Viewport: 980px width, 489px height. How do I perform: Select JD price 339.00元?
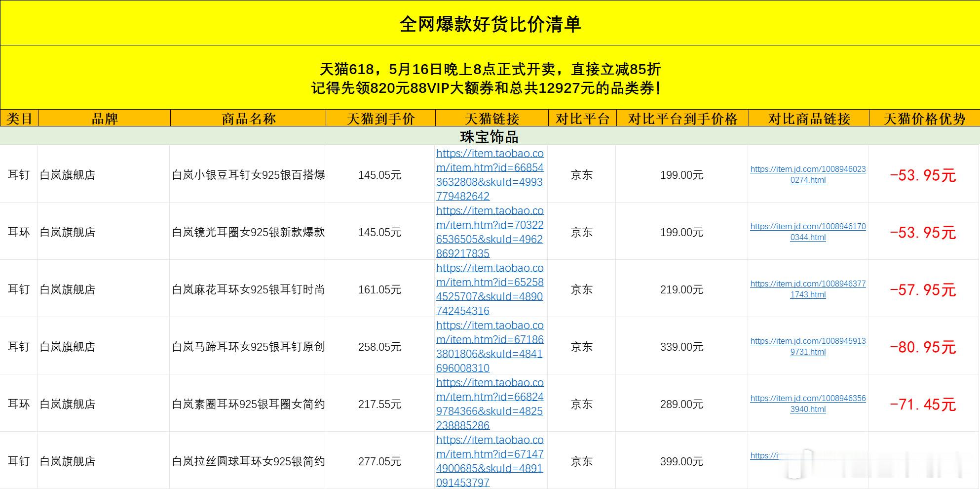coord(681,347)
